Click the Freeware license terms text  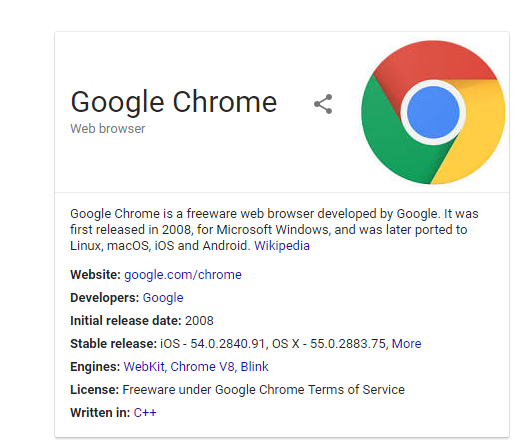[x=263, y=390]
